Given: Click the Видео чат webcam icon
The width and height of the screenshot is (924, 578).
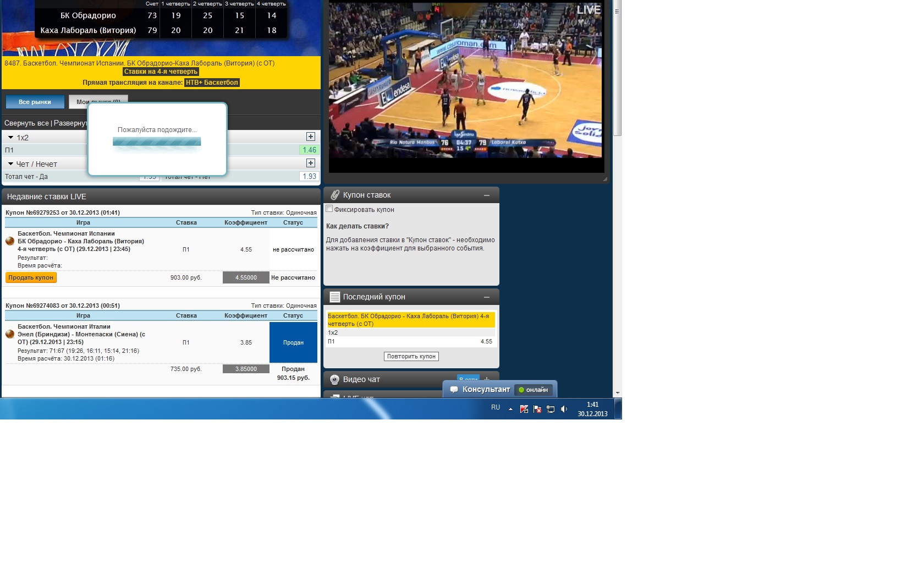Looking at the screenshot, I should pyautogui.click(x=334, y=379).
